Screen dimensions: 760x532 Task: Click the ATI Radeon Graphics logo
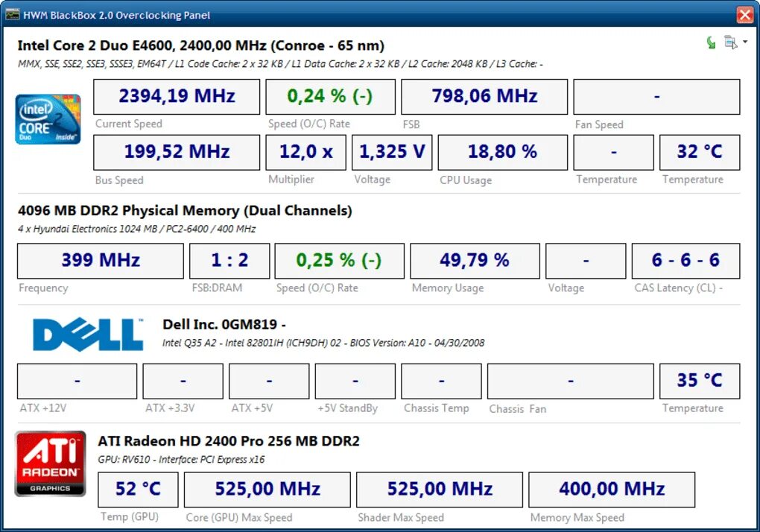click(51, 463)
